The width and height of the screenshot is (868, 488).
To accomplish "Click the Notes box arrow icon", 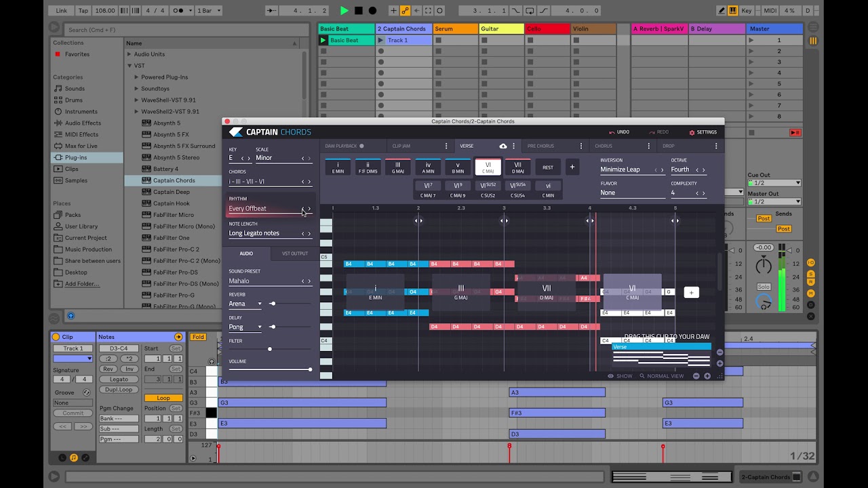I will pos(178,337).
